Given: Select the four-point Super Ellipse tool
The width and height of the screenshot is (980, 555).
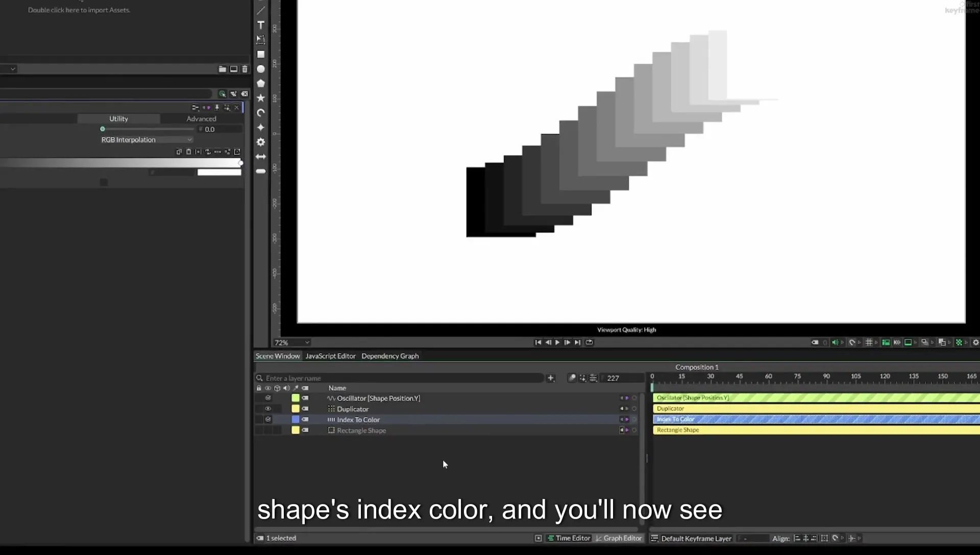Looking at the screenshot, I should pos(261,128).
